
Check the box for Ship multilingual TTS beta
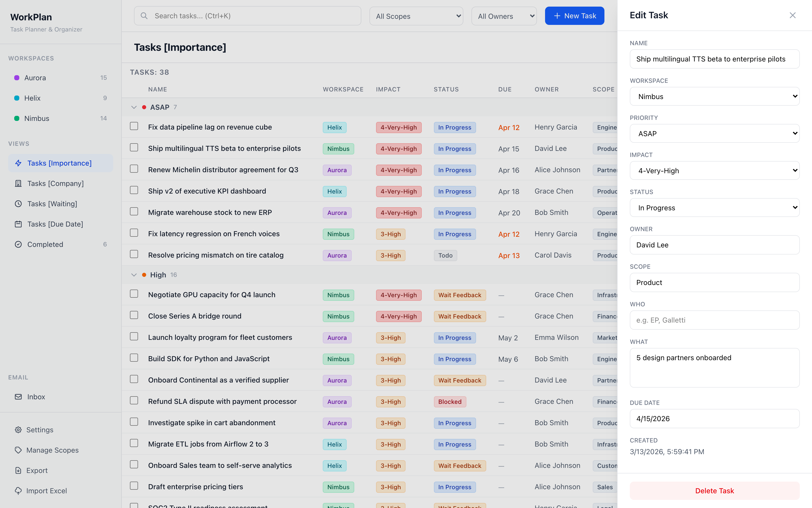[x=134, y=148]
